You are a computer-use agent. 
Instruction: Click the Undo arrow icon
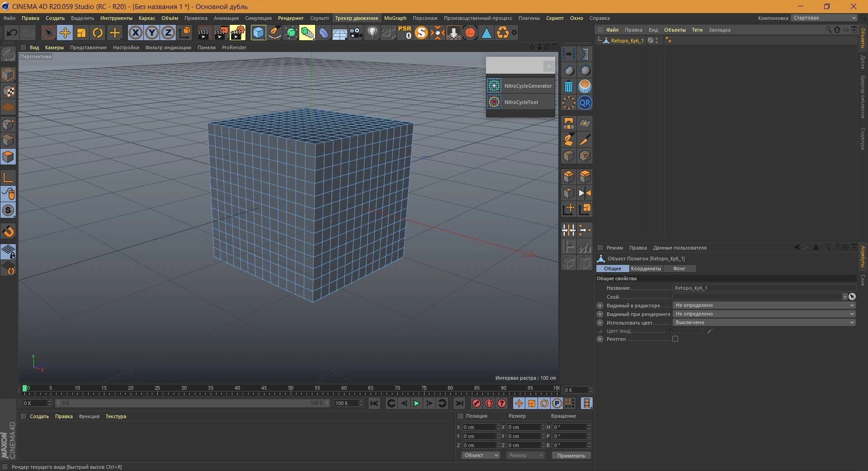[x=12, y=33]
